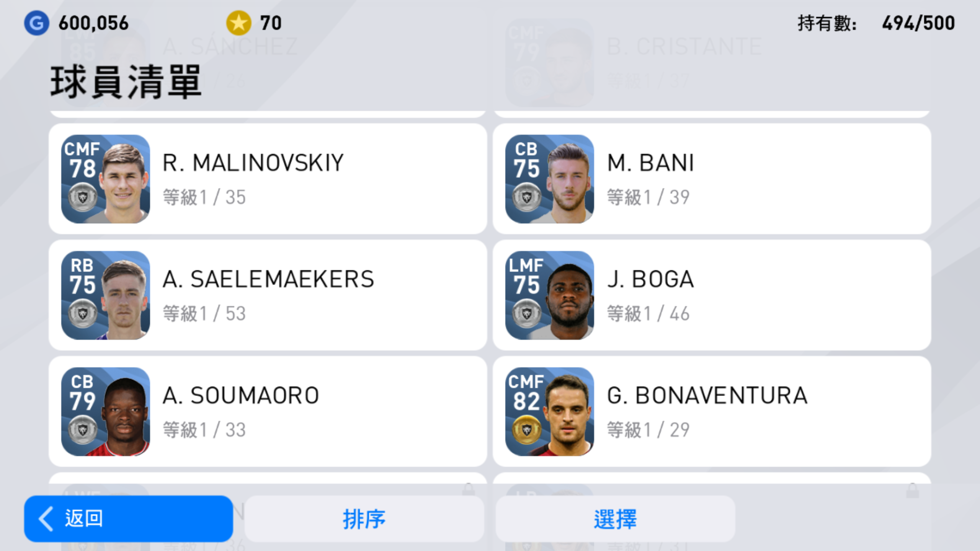Tap the lock icon on bottom-right card

(x=912, y=490)
